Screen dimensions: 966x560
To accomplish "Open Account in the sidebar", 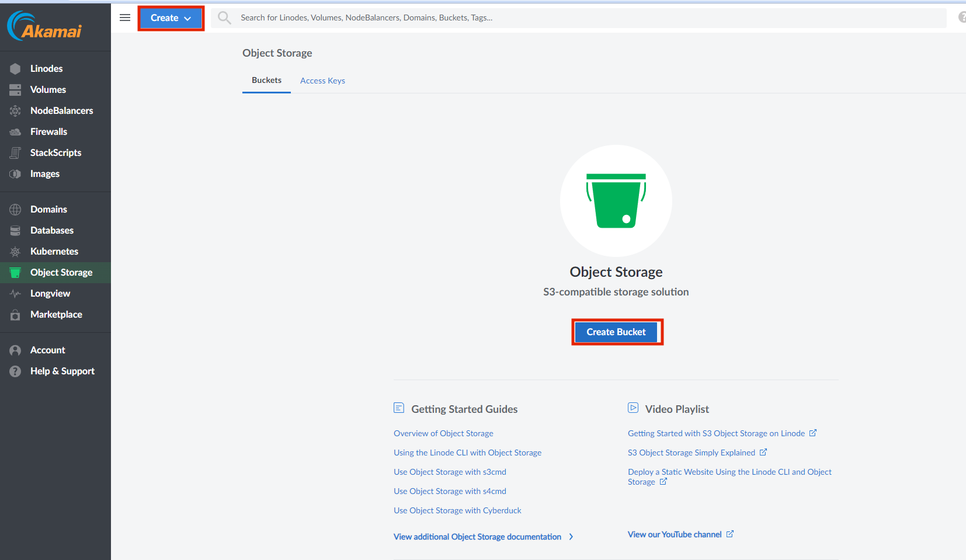I will (x=48, y=350).
